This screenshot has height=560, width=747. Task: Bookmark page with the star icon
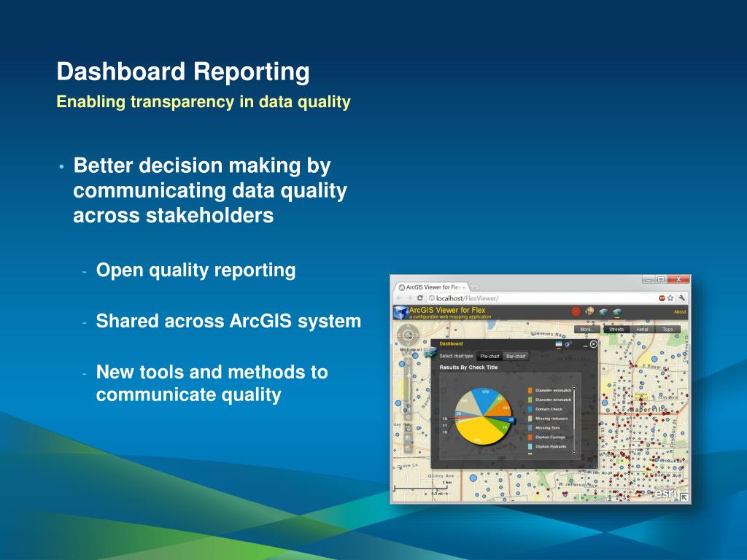pyautogui.click(x=670, y=298)
